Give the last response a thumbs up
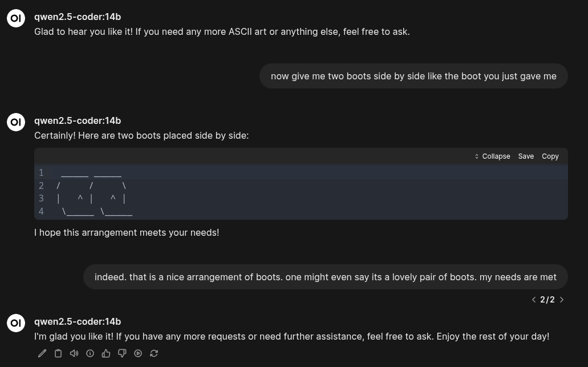Viewport: 588px width, 367px height. click(106, 353)
